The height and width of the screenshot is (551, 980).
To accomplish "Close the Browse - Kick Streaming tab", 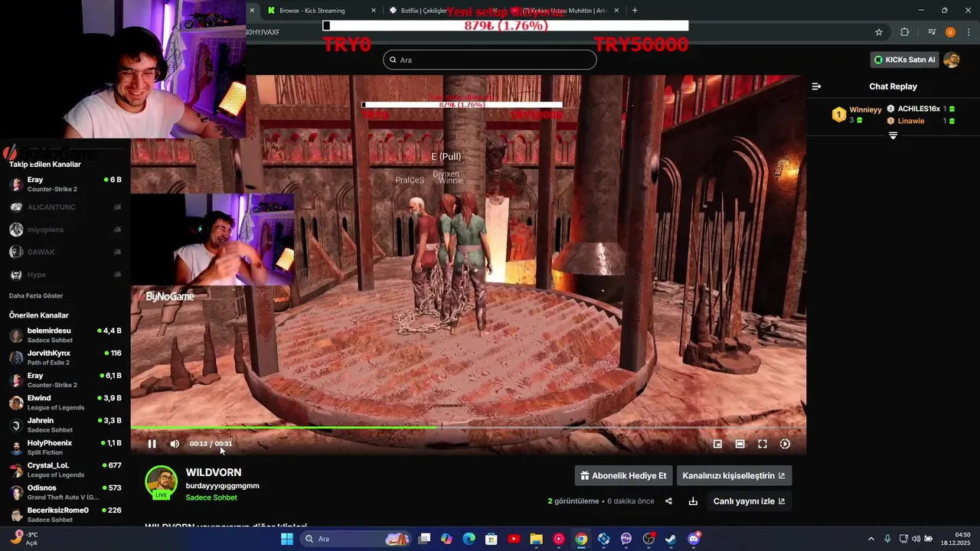I will tap(374, 11).
